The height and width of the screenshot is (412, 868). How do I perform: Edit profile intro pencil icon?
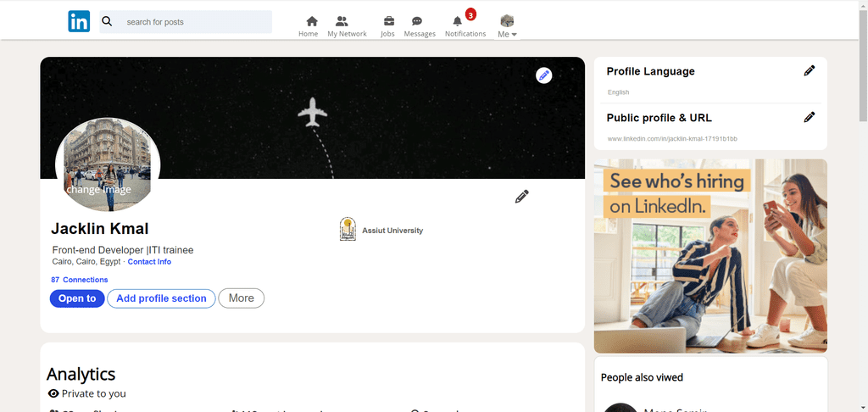(x=521, y=196)
